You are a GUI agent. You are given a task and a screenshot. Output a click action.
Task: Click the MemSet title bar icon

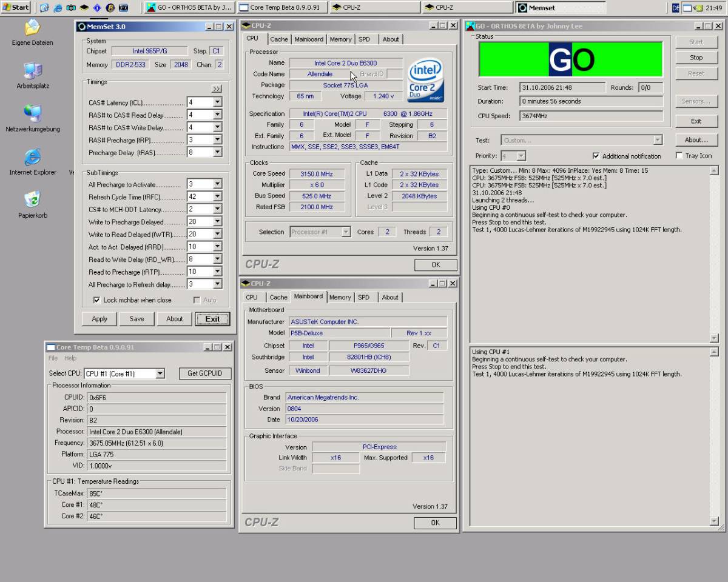point(82,27)
